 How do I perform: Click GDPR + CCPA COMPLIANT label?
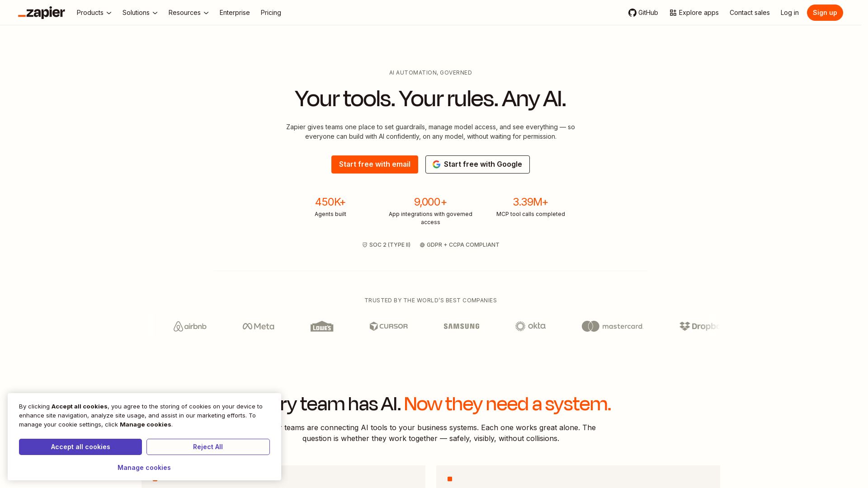[463, 245]
